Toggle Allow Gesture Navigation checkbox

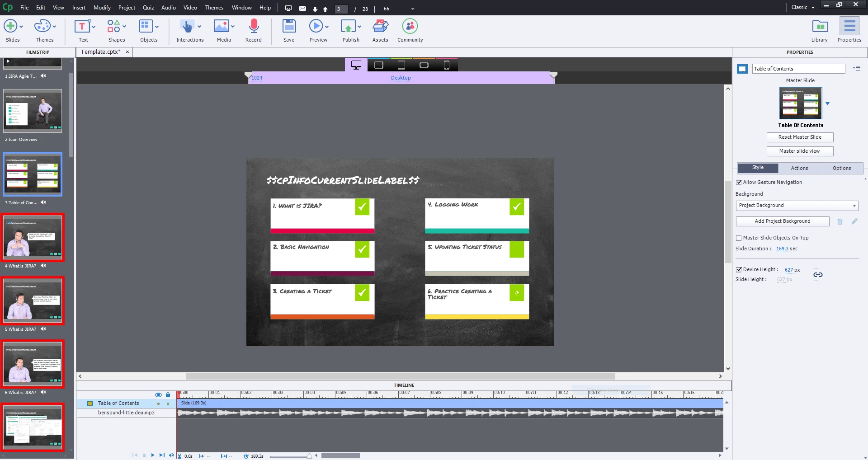click(x=739, y=183)
